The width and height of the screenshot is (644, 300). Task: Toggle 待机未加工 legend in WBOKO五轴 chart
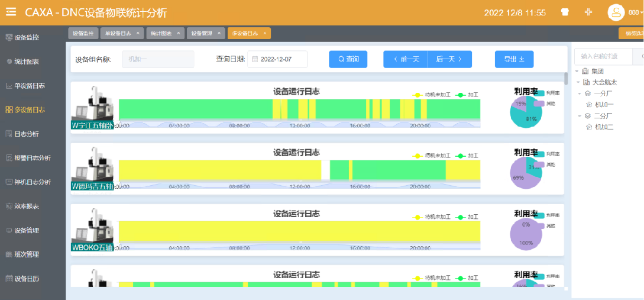pyautogui.click(x=432, y=217)
